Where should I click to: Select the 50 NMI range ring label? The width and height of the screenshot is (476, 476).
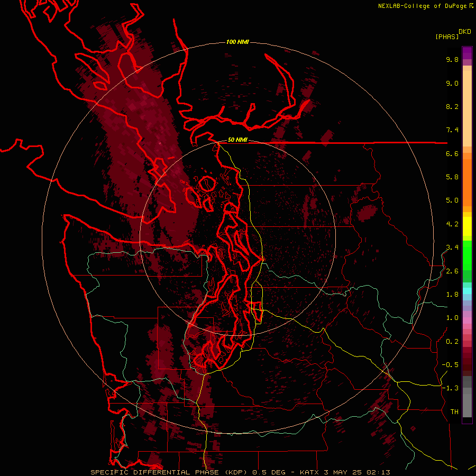(x=237, y=140)
